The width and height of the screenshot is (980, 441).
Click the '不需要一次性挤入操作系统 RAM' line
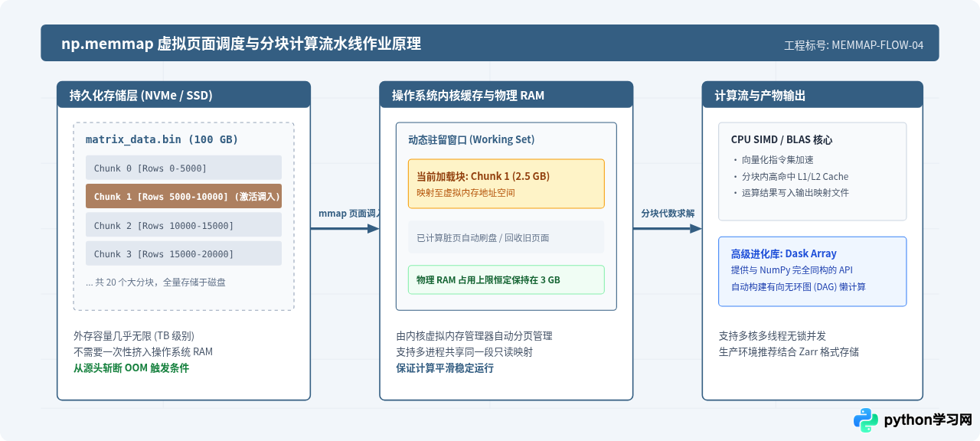click(143, 351)
